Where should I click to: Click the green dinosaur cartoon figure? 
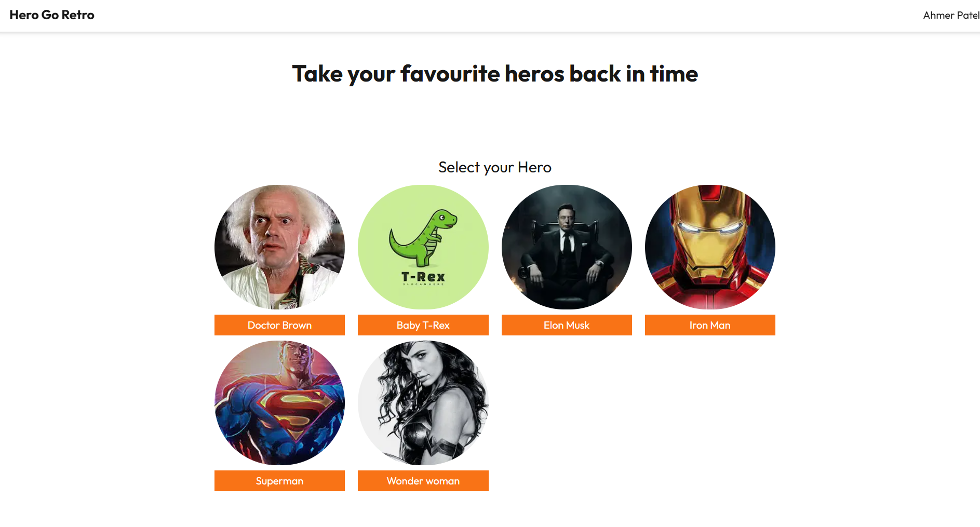[423, 237]
